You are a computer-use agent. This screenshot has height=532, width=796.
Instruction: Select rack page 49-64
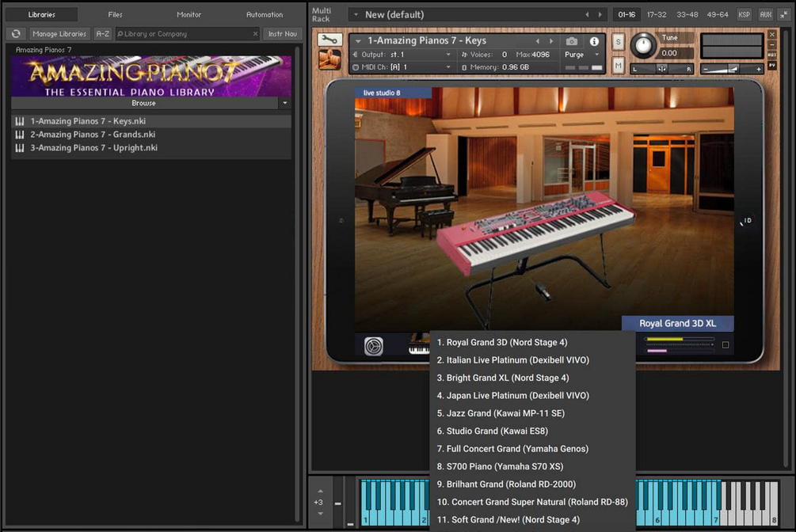coord(718,15)
